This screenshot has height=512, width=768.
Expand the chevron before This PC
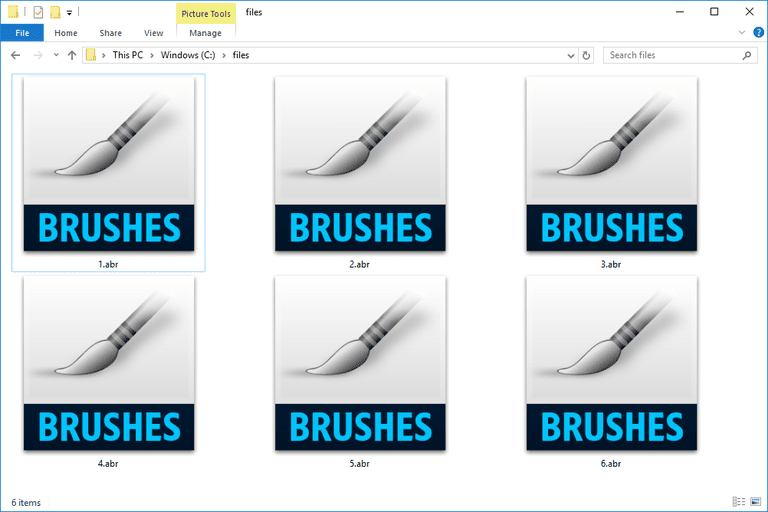coord(104,55)
